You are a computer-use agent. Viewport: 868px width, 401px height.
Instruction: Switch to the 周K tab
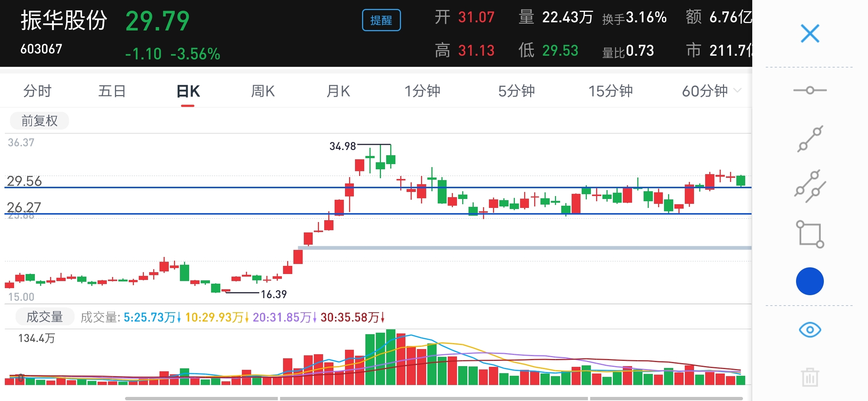point(263,91)
